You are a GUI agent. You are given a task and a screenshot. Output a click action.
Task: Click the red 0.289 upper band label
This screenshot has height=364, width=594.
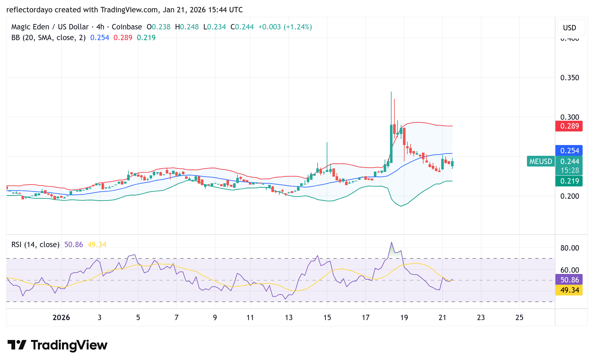(x=569, y=126)
